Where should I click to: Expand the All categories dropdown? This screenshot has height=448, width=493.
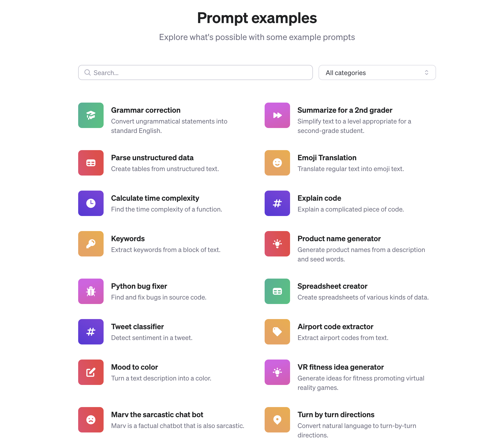(x=377, y=73)
